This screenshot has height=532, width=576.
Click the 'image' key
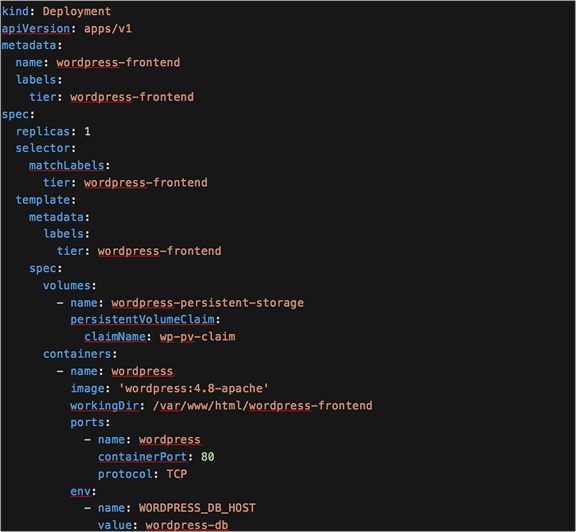point(87,388)
